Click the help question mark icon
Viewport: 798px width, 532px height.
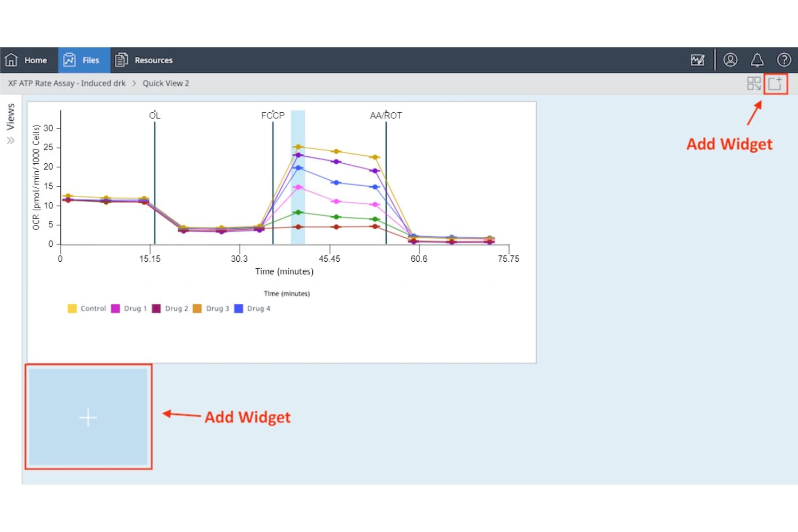[784, 60]
